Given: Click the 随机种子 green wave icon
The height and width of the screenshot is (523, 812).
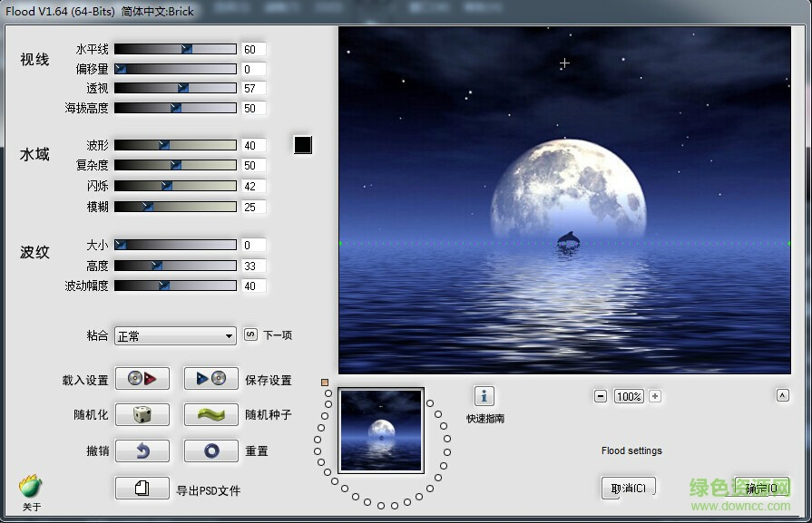Looking at the screenshot, I should (x=210, y=414).
